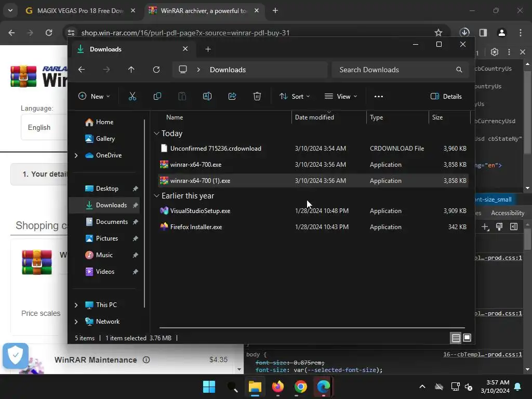Screen dimensions: 532x399
Task: Select Firefox Installer.exe file
Action: click(313, 227)
